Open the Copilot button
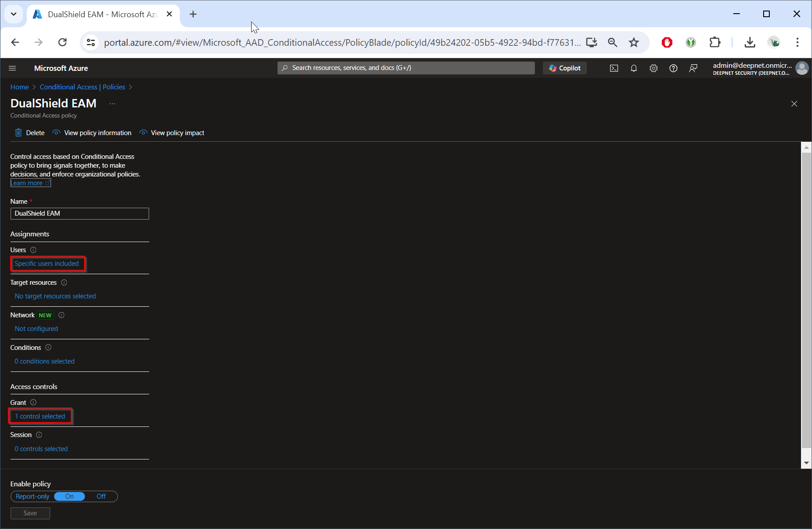The image size is (812, 529). click(x=564, y=68)
